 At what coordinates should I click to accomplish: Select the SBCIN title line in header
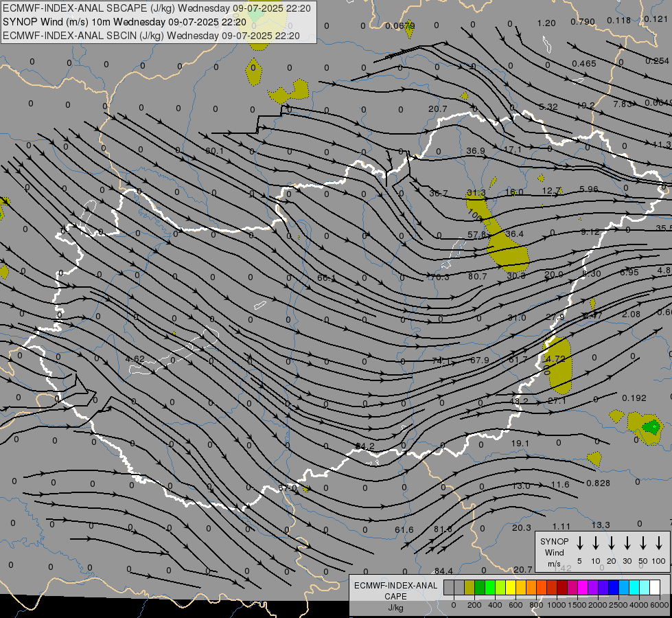click(x=151, y=36)
